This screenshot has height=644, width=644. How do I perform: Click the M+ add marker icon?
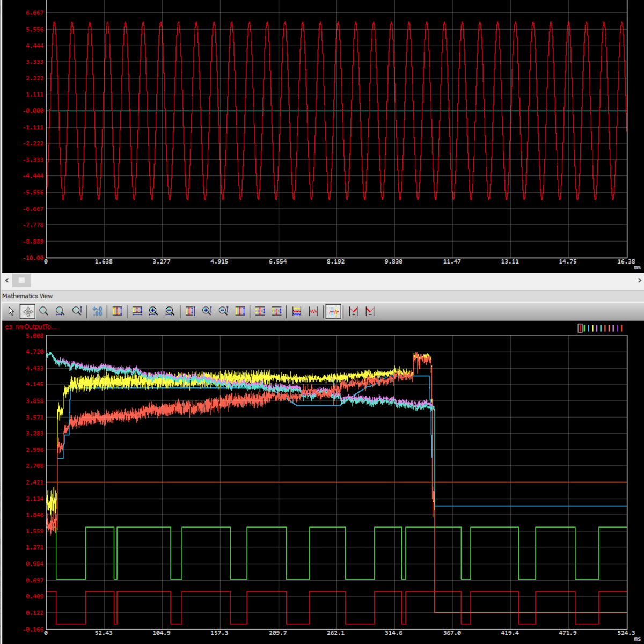click(353, 311)
